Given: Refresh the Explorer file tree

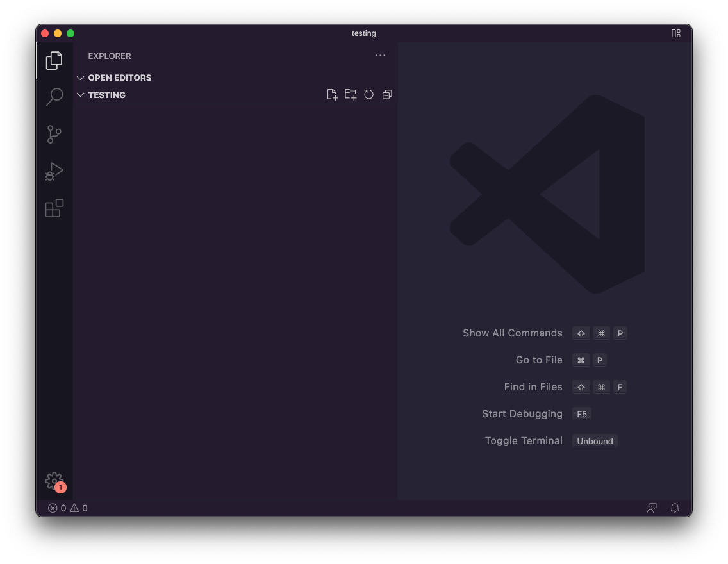Looking at the screenshot, I should 368,95.
